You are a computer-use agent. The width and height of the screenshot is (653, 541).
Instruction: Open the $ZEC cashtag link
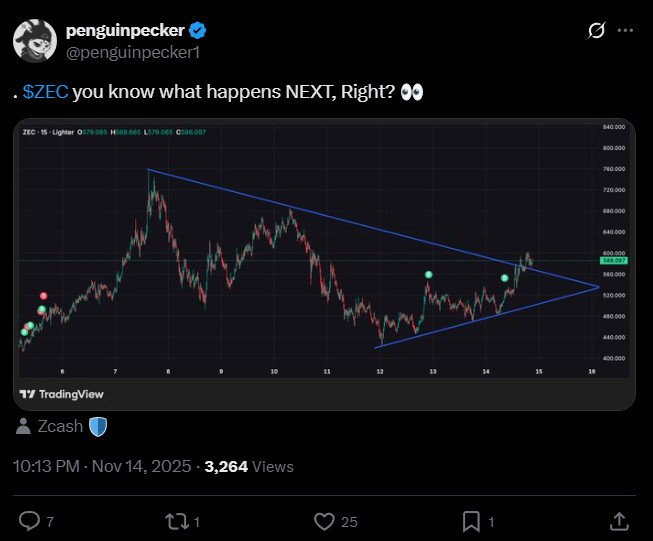(x=45, y=92)
